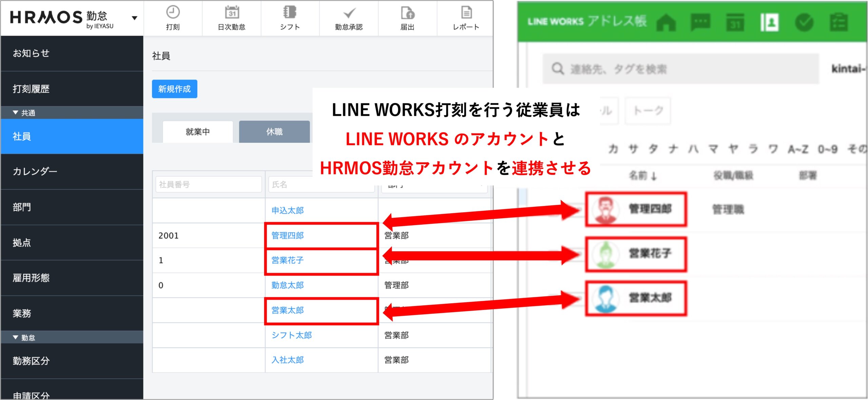Image resolution: width=868 pixels, height=400 pixels.
Task: Click 営業部 cell in 入社太郎 row
Action: click(x=435, y=360)
